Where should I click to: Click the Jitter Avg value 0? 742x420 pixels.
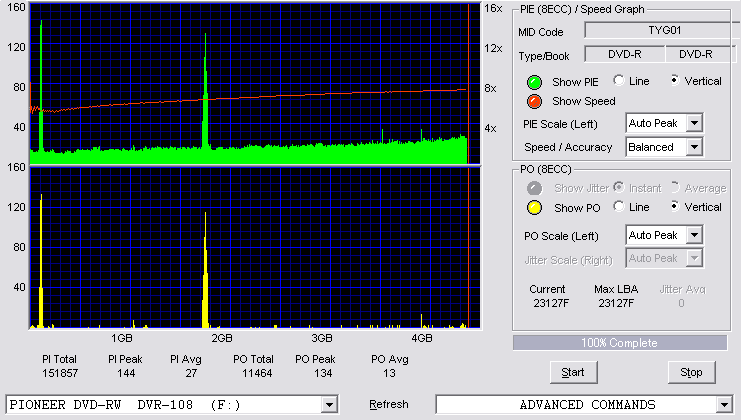(x=681, y=303)
